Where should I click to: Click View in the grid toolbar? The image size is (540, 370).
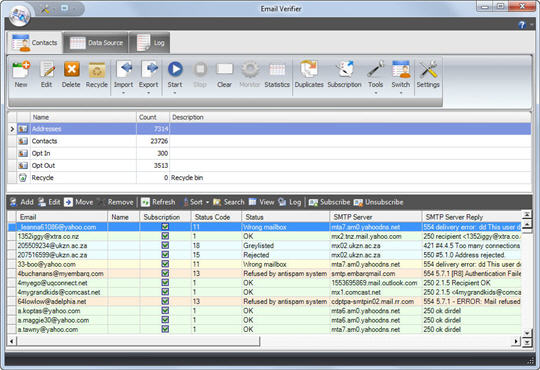(261, 202)
